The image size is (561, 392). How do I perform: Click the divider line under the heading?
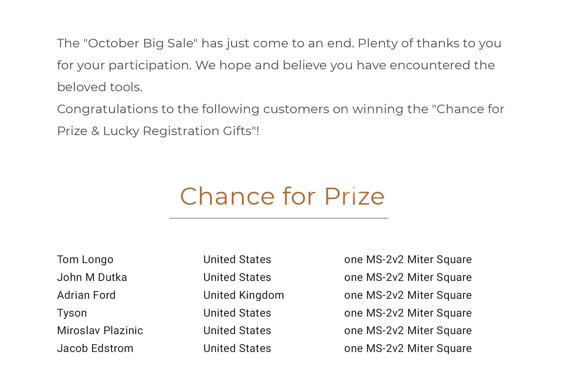(x=279, y=218)
